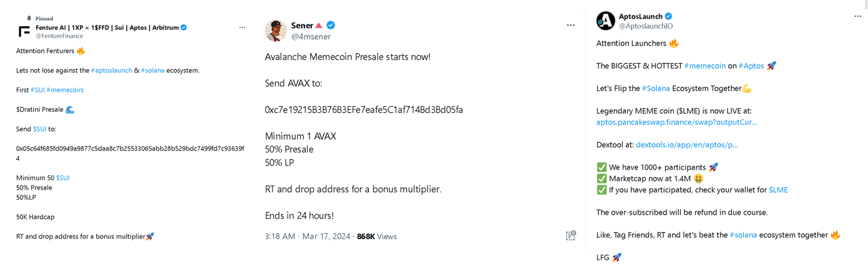Open the #Aptos hashtag link
This screenshot has width=868, height=269.
point(751,66)
